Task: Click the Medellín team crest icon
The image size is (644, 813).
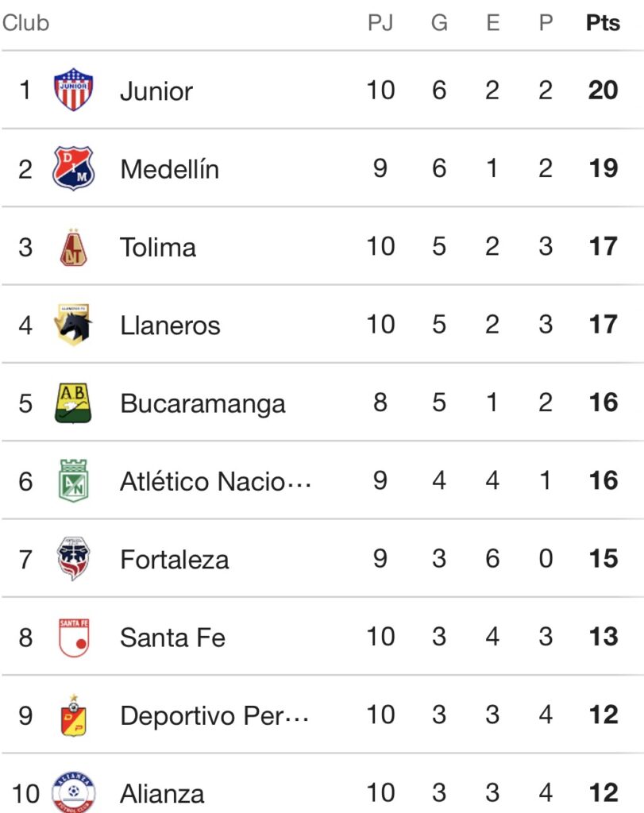Action: tap(73, 168)
